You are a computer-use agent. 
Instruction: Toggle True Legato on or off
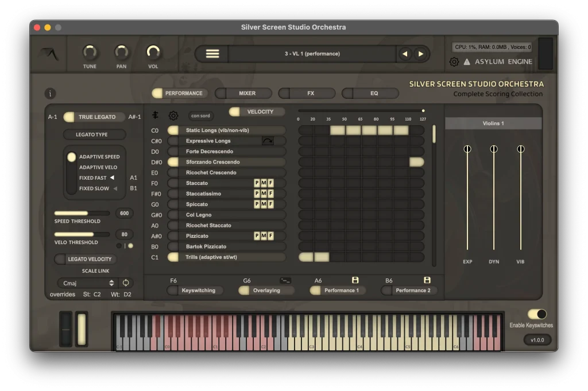[x=94, y=117]
